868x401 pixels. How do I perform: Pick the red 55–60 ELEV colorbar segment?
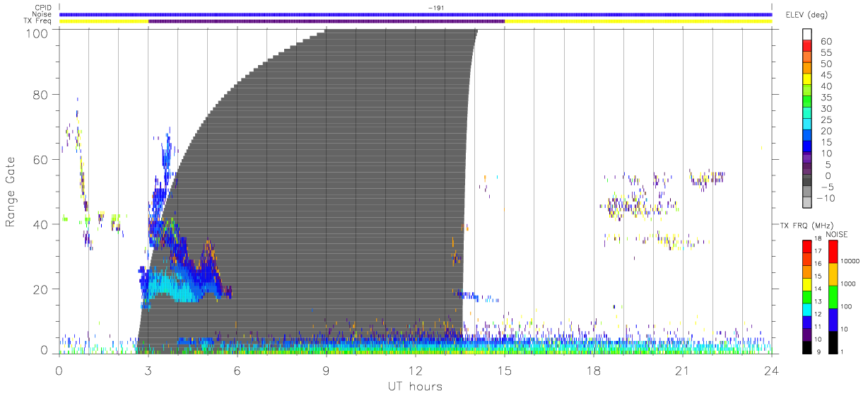click(807, 47)
